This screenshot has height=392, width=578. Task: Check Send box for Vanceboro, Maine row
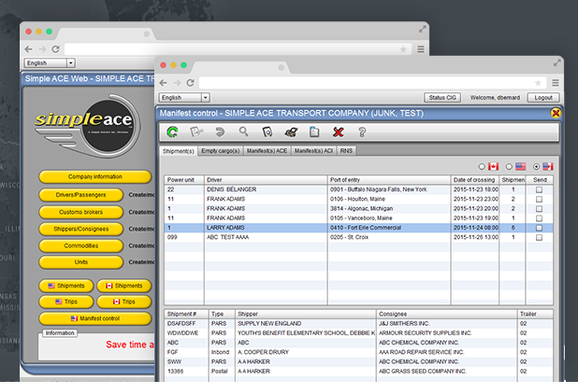[x=539, y=218]
